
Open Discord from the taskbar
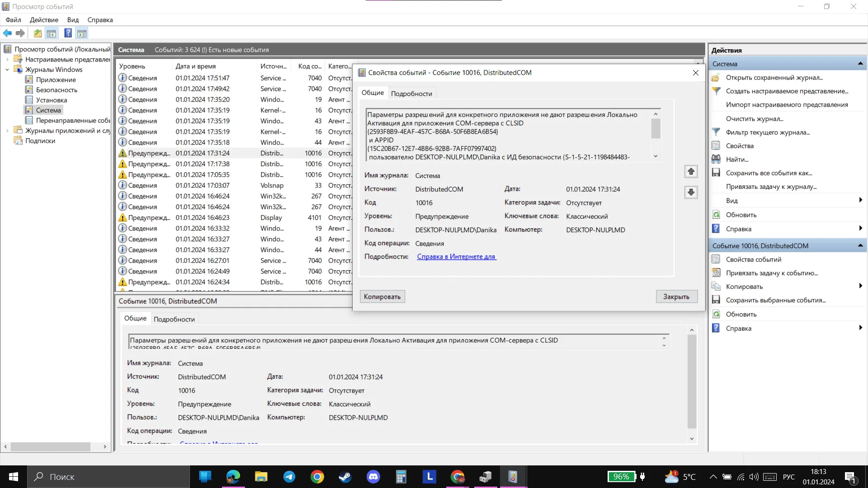pyautogui.click(x=373, y=477)
